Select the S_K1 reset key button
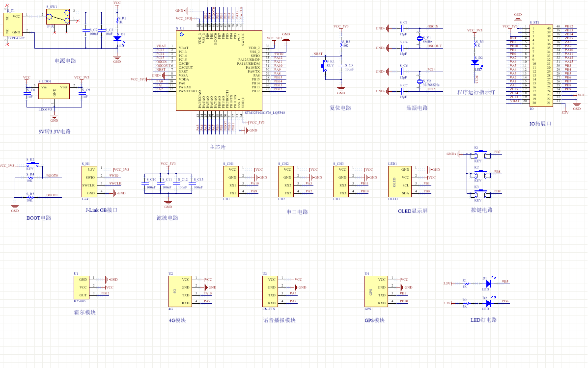 coord(324,66)
